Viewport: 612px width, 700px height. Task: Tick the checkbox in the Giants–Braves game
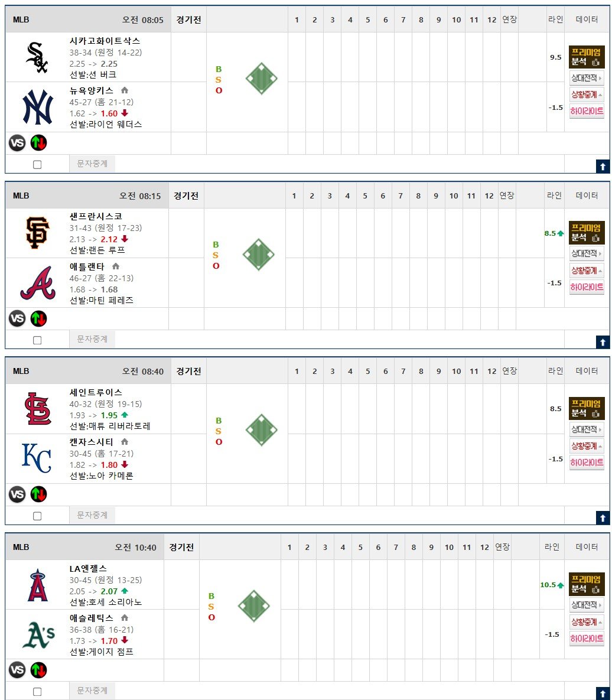pos(37,340)
